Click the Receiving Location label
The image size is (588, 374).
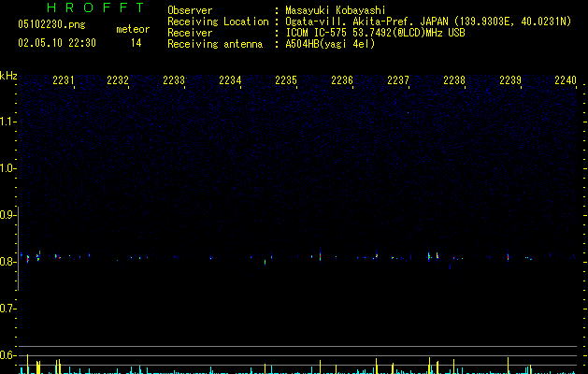coord(218,22)
